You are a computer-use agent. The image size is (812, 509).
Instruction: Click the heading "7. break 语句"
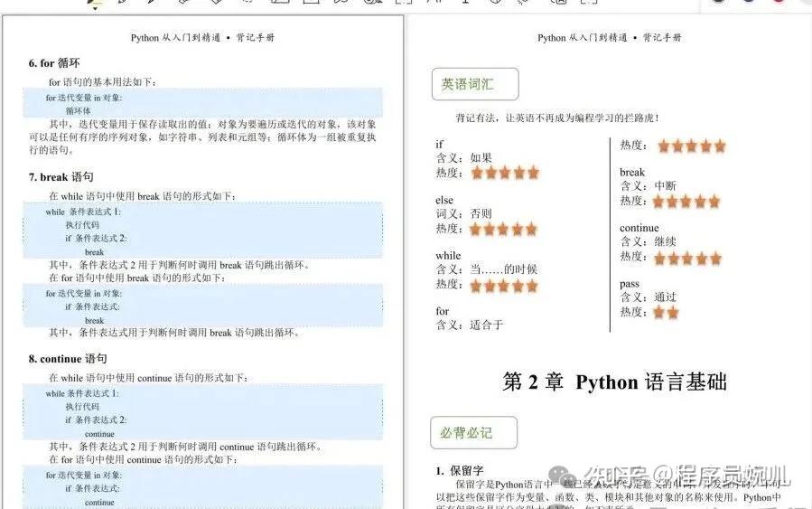[x=61, y=177]
